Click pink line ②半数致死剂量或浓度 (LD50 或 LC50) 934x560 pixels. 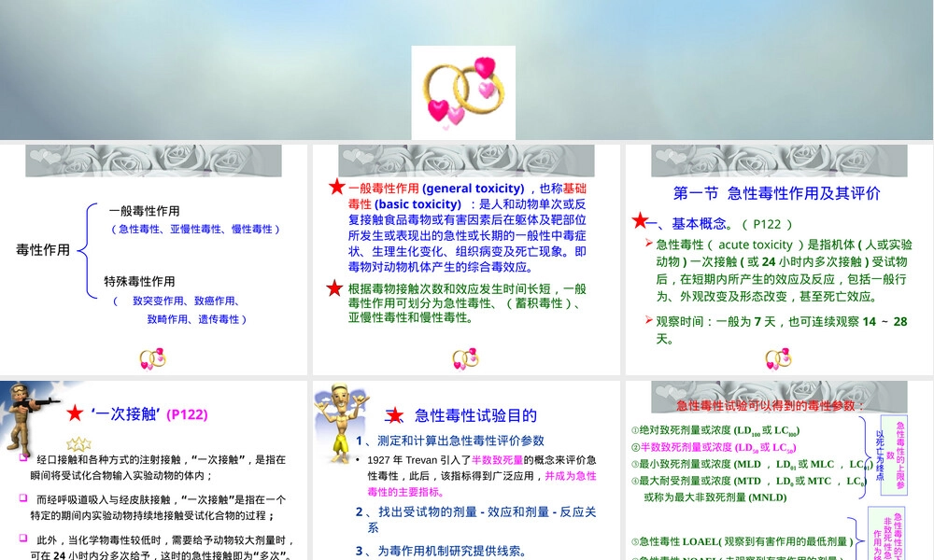714,447
